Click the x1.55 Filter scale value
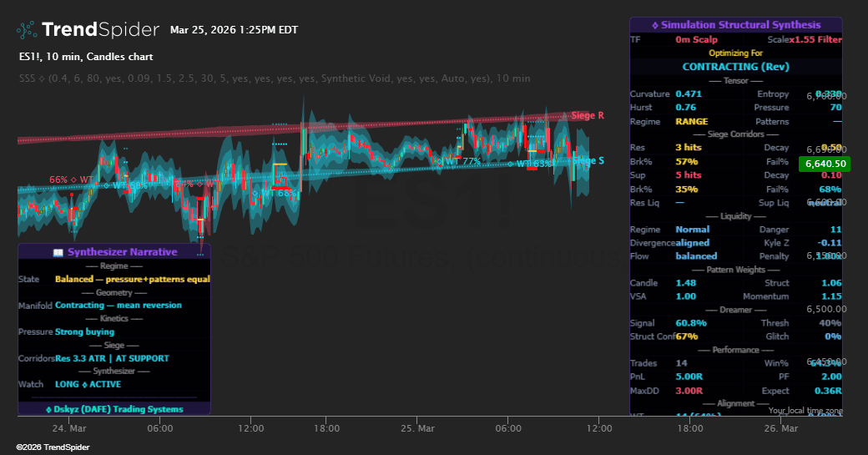The image size is (868, 455). [x=815, y=39]
